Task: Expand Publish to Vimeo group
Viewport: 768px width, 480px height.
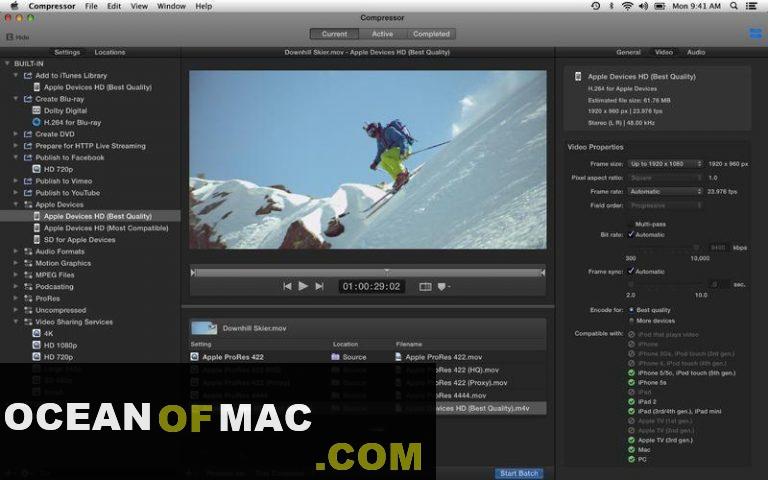Action: tap(16, 181)
